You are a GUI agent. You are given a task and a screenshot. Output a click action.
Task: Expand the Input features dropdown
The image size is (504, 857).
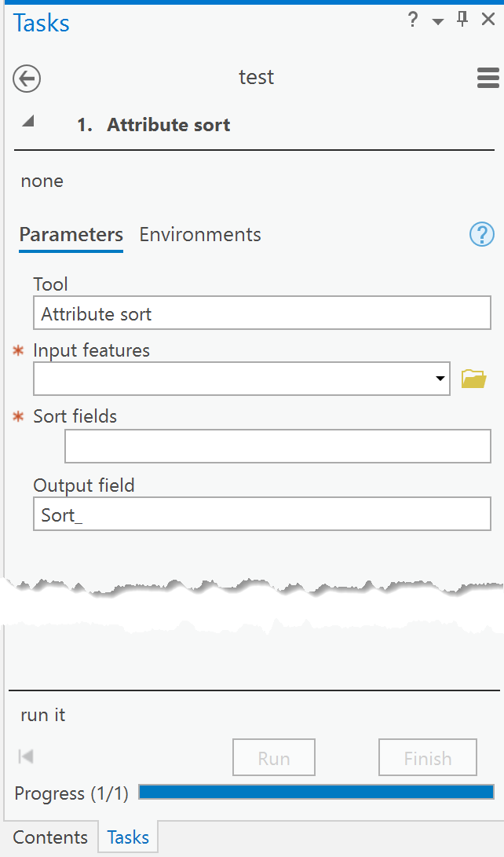click(440, 379)
